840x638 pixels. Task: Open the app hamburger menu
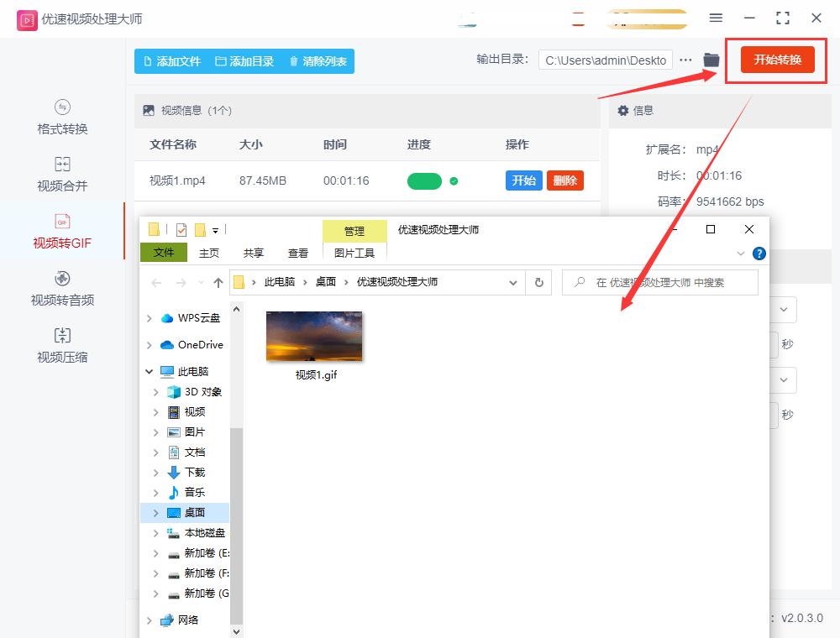click(x=716, y=17)
